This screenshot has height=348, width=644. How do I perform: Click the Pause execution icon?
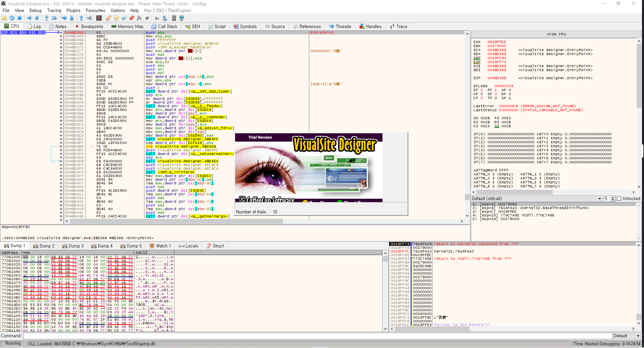[37, 18]
